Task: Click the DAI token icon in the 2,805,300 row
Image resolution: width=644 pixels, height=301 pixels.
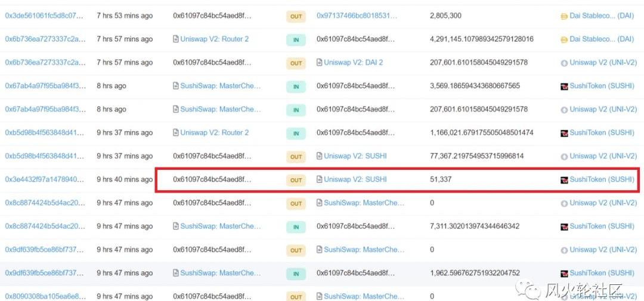Action: click(x=564, y=17)
